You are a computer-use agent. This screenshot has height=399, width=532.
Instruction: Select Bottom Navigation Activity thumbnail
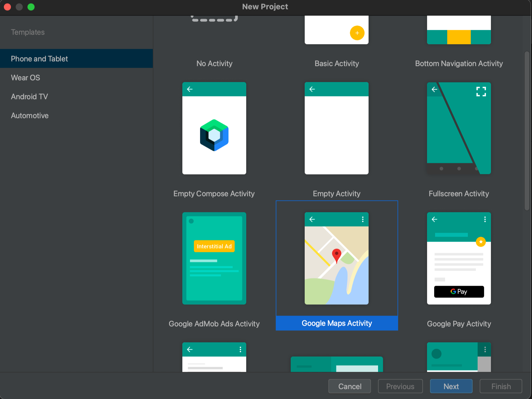(x=459, y=30)
